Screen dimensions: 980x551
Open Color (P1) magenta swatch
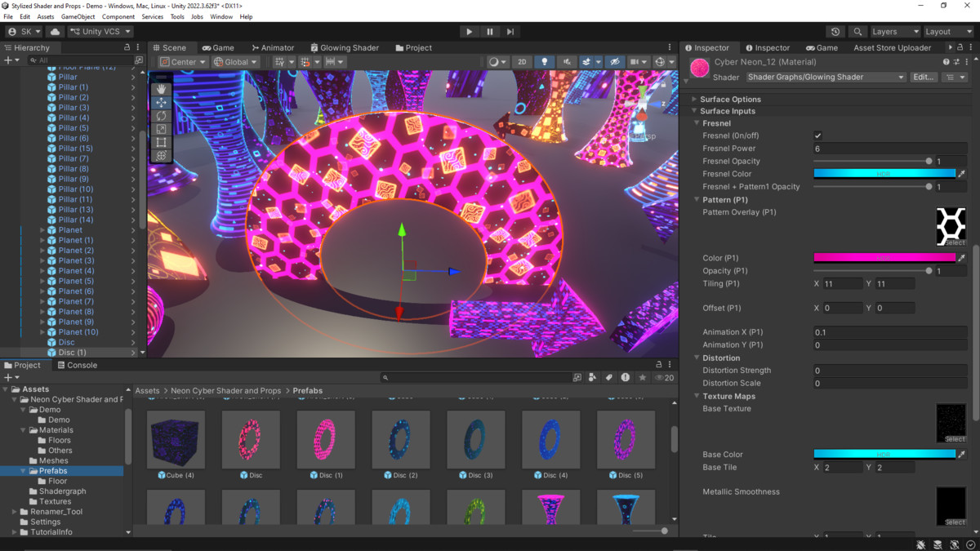click(x=884, y=258)
